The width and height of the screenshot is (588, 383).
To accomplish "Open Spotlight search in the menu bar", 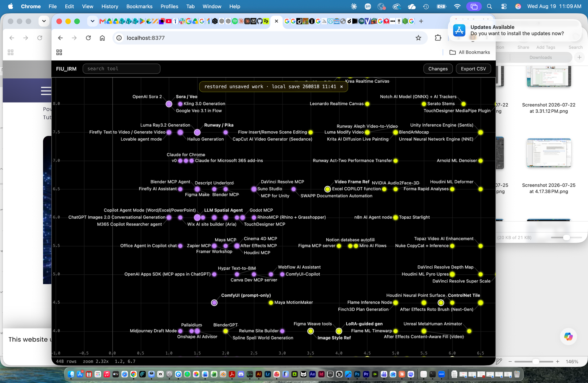I will click(489, 6).
